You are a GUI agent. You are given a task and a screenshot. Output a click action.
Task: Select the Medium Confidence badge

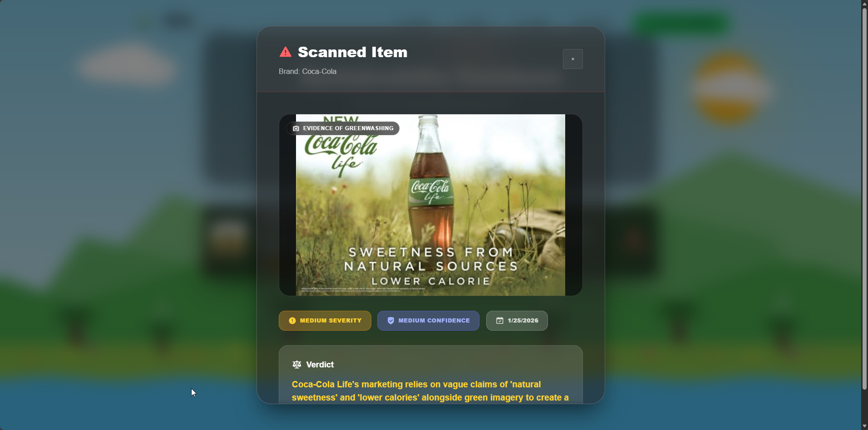(428, 321)
